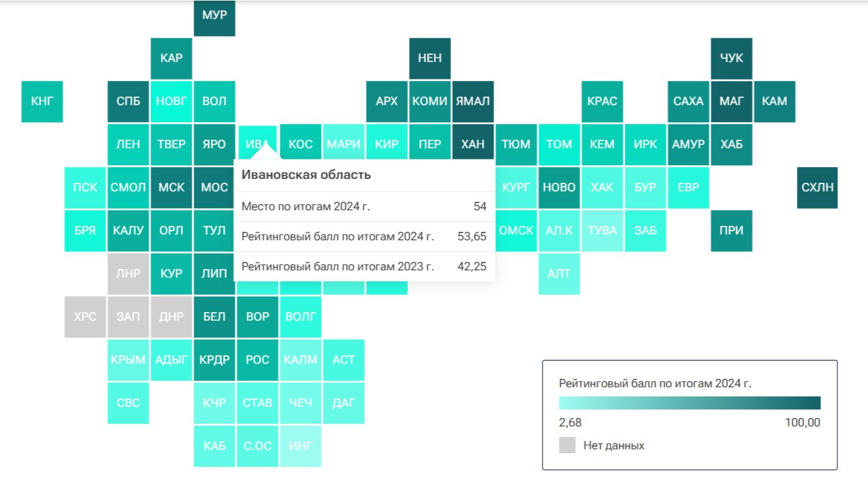Select the ПРИ Primorye tile
868x482 pixels.
(x=731, y=231)
